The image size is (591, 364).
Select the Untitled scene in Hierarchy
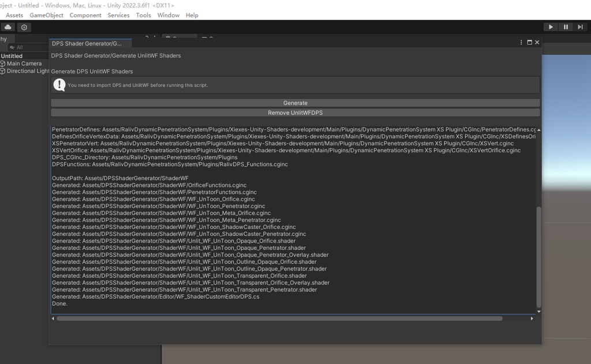coord(12,56)
